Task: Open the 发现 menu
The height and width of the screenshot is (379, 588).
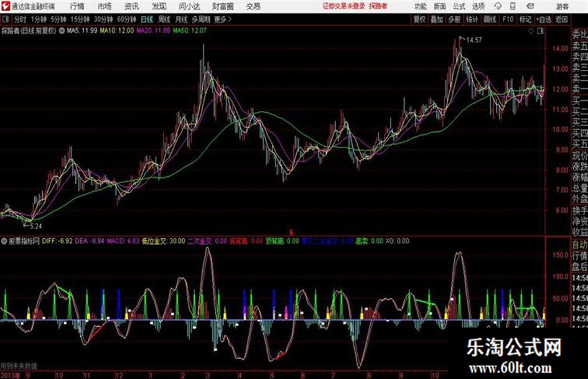Action: coord(159,6)
